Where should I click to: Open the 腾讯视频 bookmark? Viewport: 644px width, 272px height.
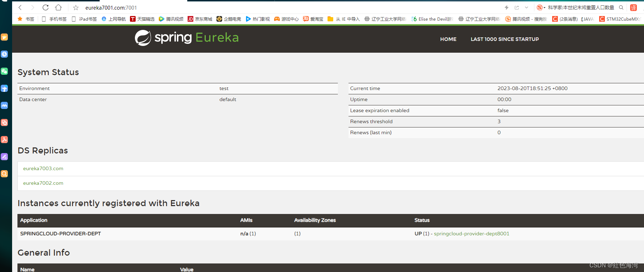coord(171,19)
